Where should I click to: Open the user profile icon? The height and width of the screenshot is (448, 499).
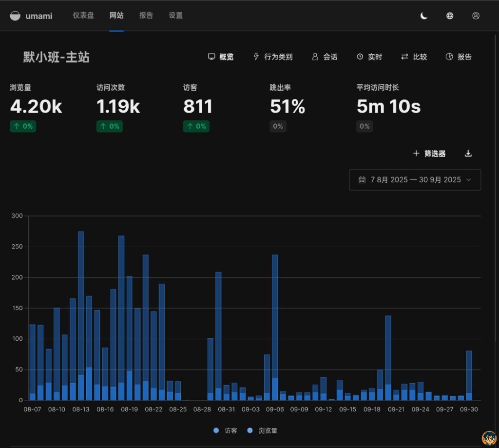click(x=476, y=16)
